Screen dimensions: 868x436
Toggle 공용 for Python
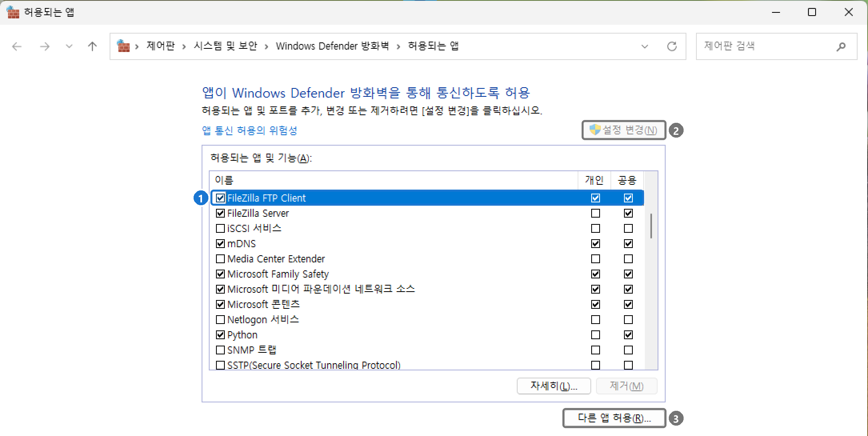[x=628, y=335]
